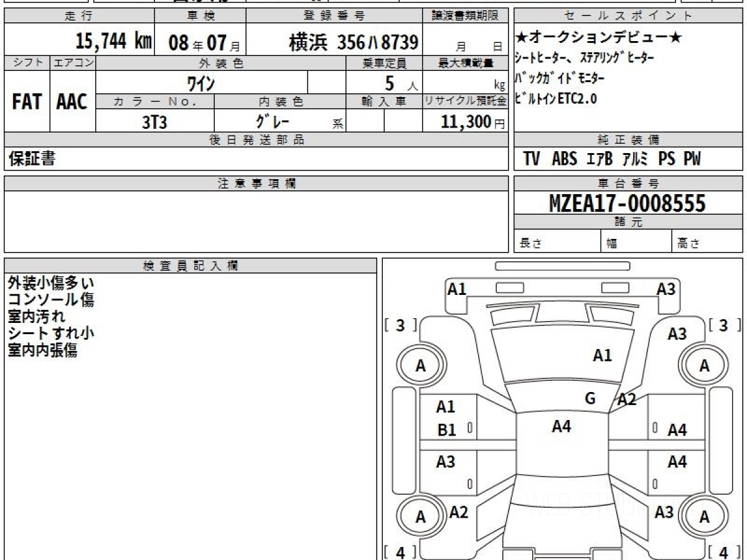The width and height of the screenshot is (747, 560).
Task: Click the 保証書 entry
Action: [32, 159]
